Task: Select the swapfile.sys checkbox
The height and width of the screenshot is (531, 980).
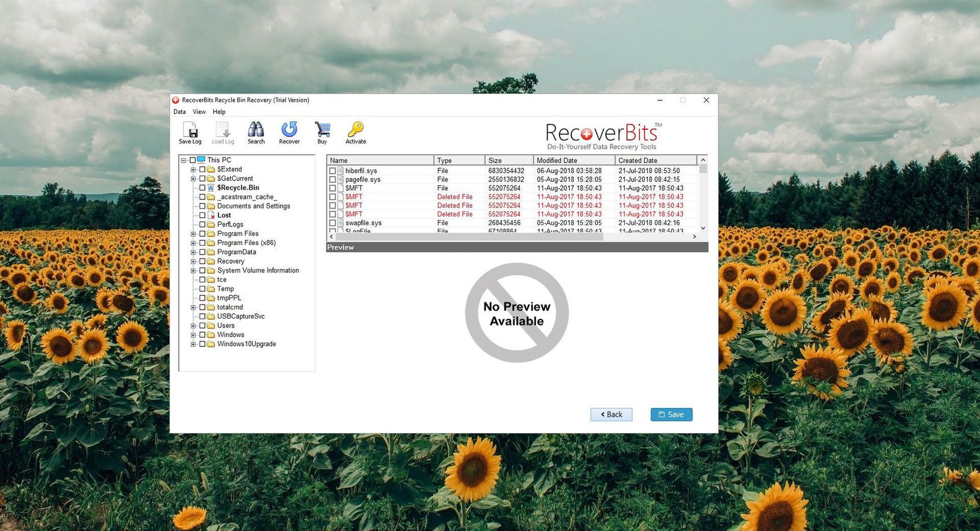Action: (x=332, y=223)
